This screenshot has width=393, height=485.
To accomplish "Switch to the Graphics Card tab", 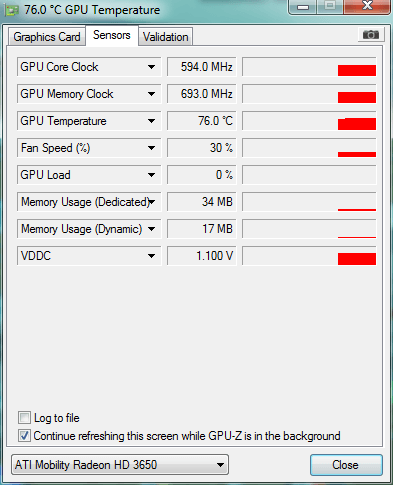I will (47, 37).
